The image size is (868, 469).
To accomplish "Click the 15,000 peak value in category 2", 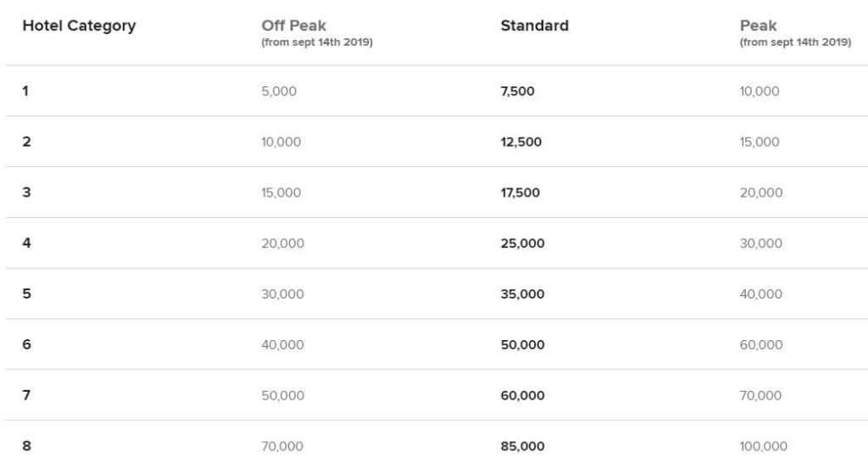I will [x=759, y=142].
